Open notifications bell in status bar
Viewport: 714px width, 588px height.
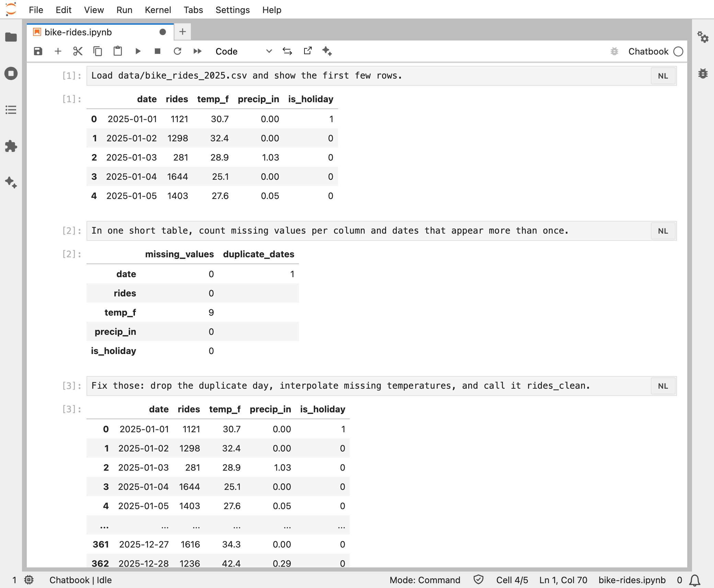point(695,580)
